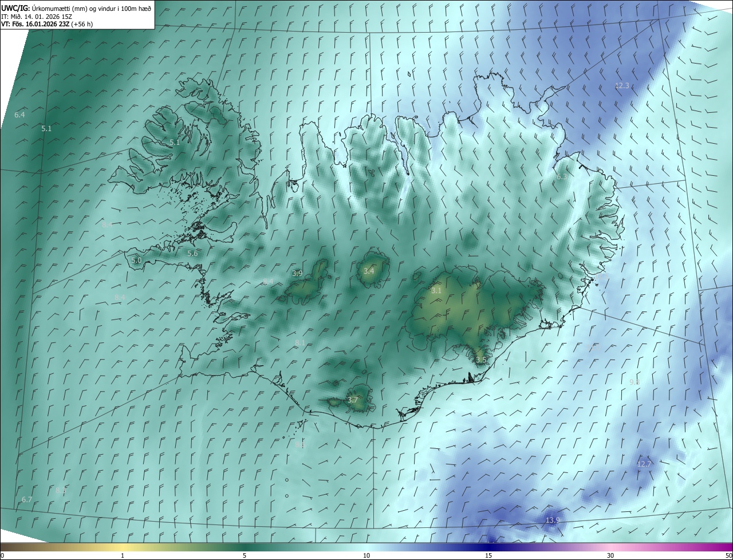
Task: Click the 3.7 value label on Mýrdalsjökull
Action: click(x=353, y=400)
